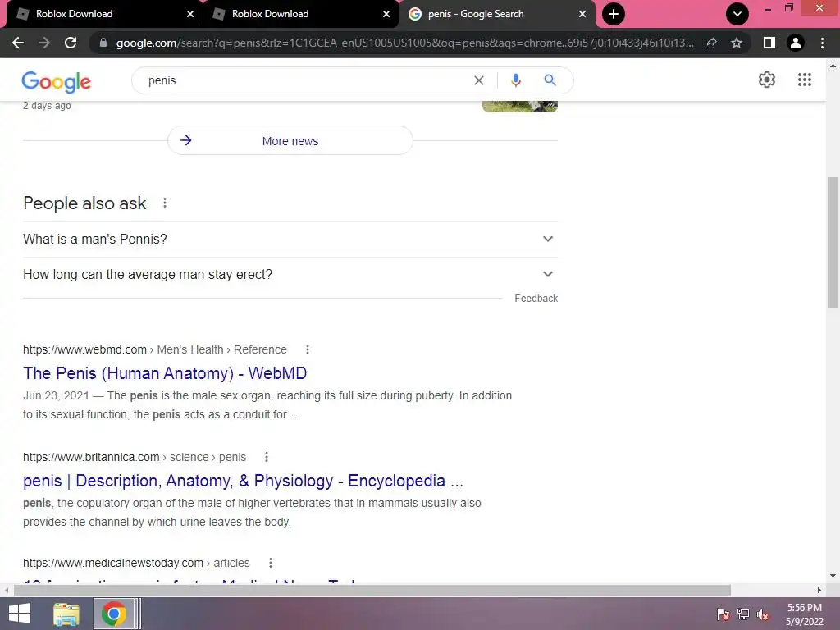Image resolution: width=840 pixels, height=630 pixels.
Task: Bookmark this page with the star icon
Action: (737, 43)
